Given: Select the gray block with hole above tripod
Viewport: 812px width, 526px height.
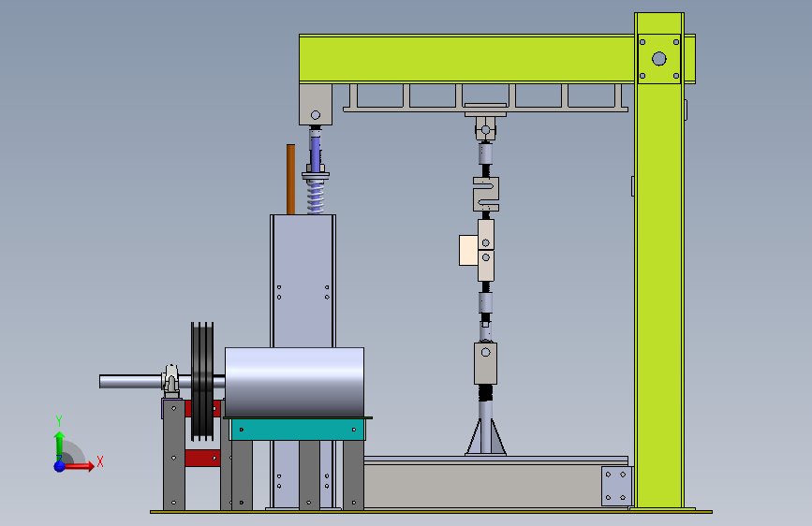Looking at the screenshot, I should pos(486,363).
